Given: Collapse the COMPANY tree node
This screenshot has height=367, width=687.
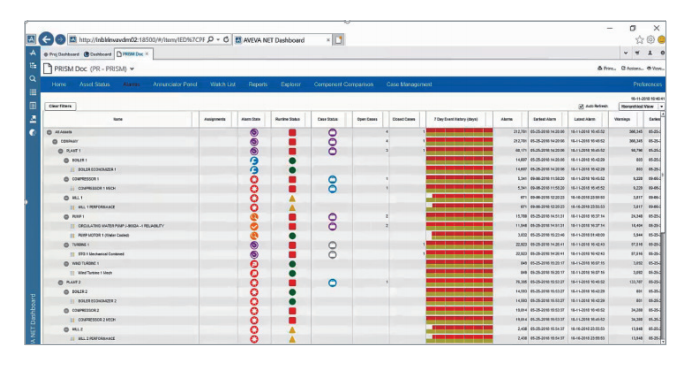Looking at the screenshot, I should tap(55, 141).
